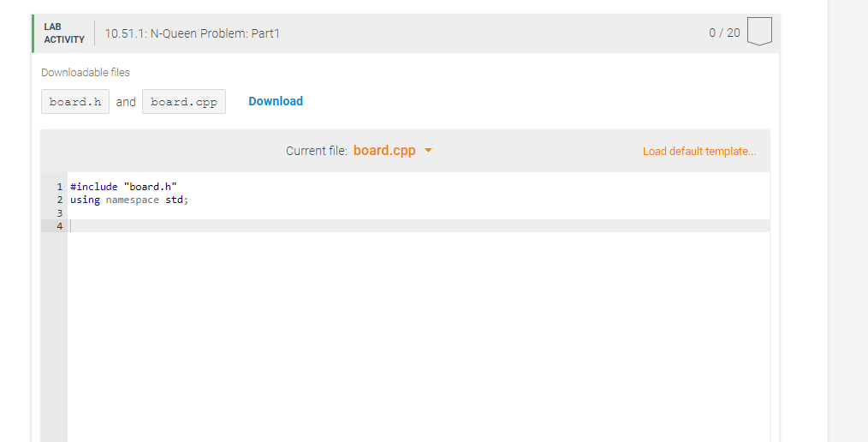The width and height of the screenshot is (868, 442).
Task: Click the using namespace std line
Action: click(x=129, y=200)
